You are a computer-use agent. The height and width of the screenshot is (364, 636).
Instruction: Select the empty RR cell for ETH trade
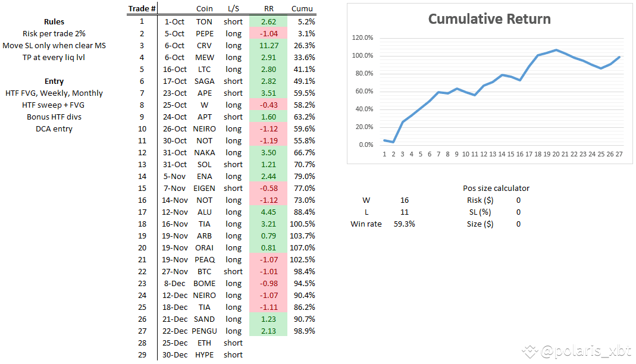coord(268,343)
